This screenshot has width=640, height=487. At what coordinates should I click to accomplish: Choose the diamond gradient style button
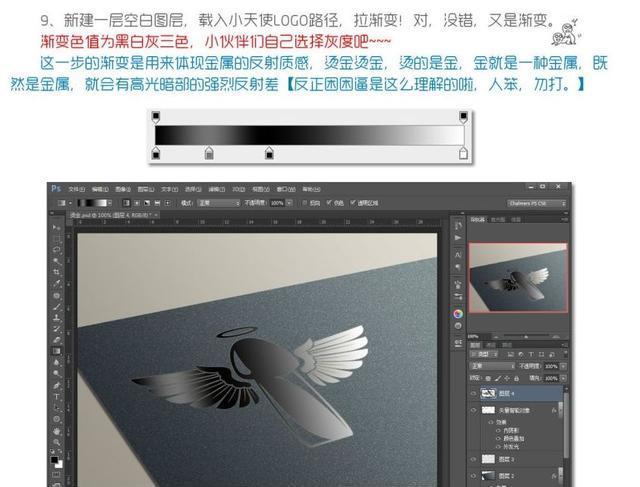[167, 203]
